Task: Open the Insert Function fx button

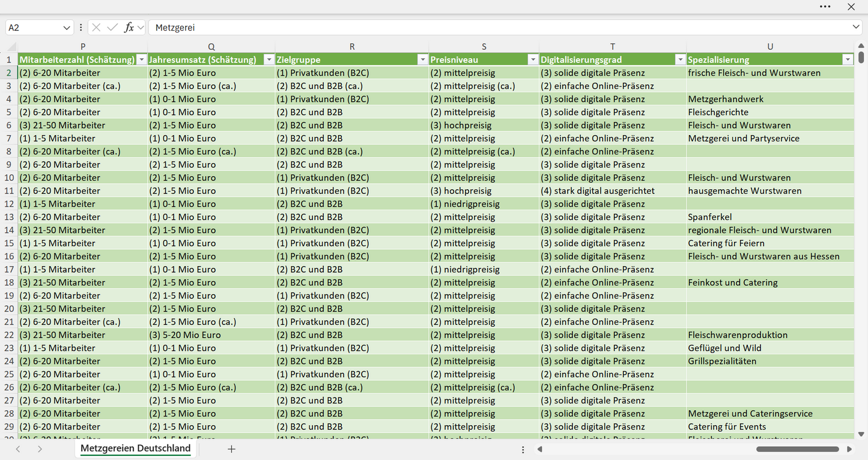Action: pyautogui.click(x=129, y=28)
